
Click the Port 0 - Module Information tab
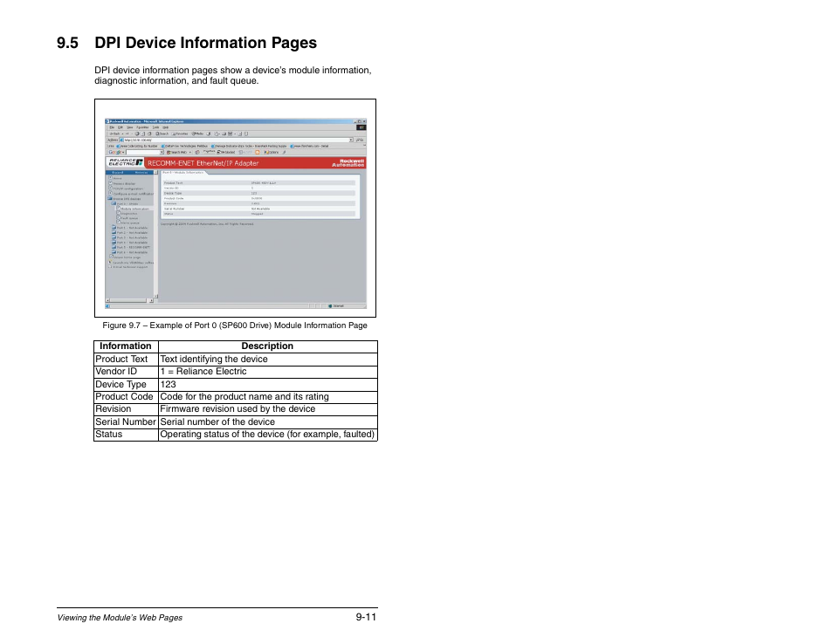(x=182, y=173)
